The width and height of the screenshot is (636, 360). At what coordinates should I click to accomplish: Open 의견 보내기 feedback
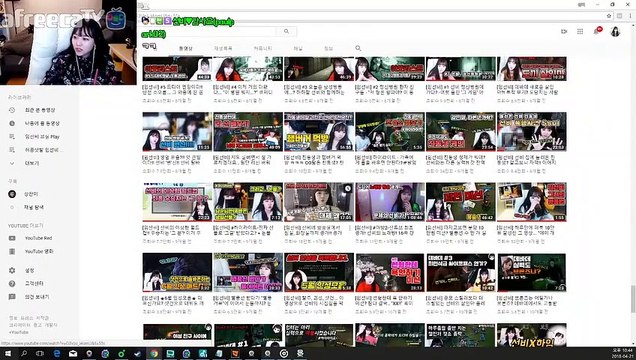(x=37, y=297)
